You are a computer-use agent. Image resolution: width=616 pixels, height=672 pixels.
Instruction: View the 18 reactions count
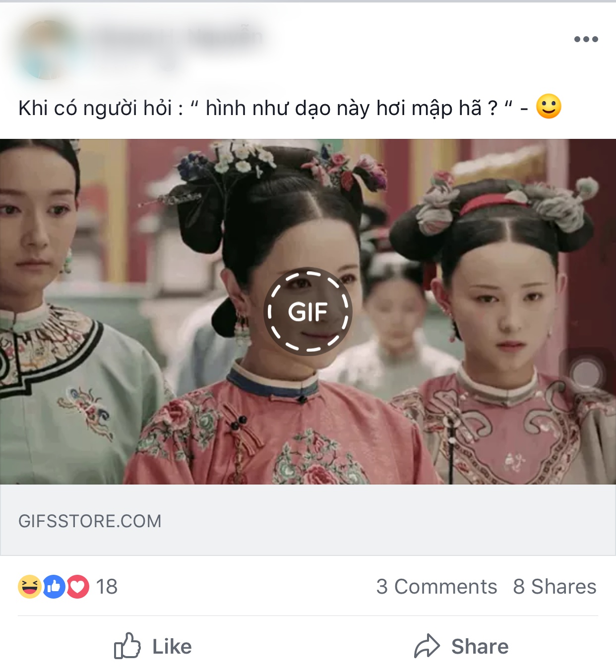(x=107, y=587)
